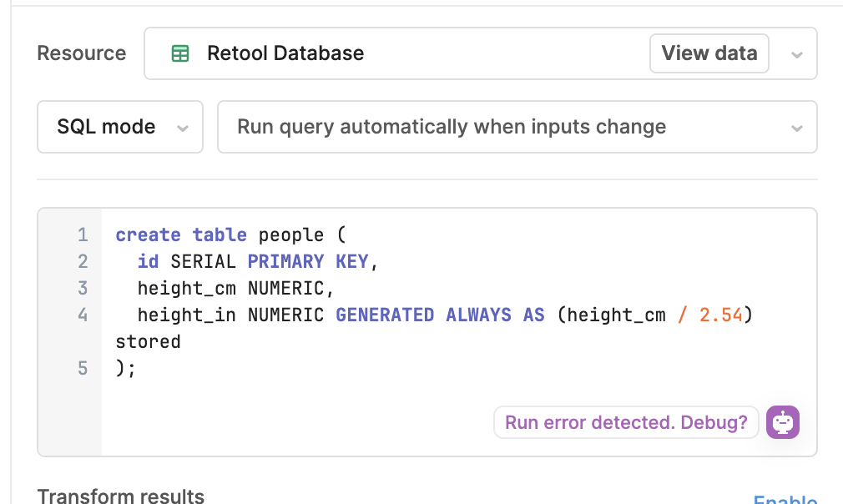Click line number 4 in editor gutter
843x504 pixels.
pos(82,315)
